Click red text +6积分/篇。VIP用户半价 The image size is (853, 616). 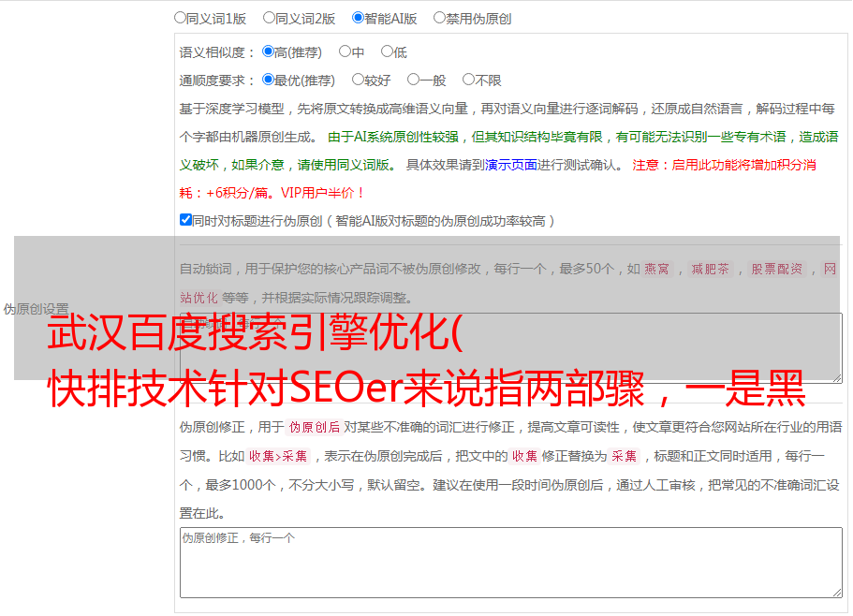click(x=285, y=193)
